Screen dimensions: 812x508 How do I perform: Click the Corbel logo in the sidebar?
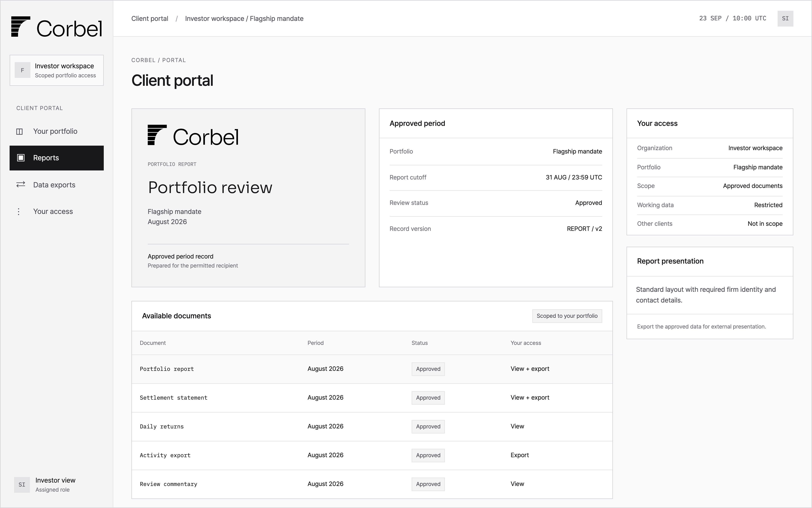click(x=56, y=27)
